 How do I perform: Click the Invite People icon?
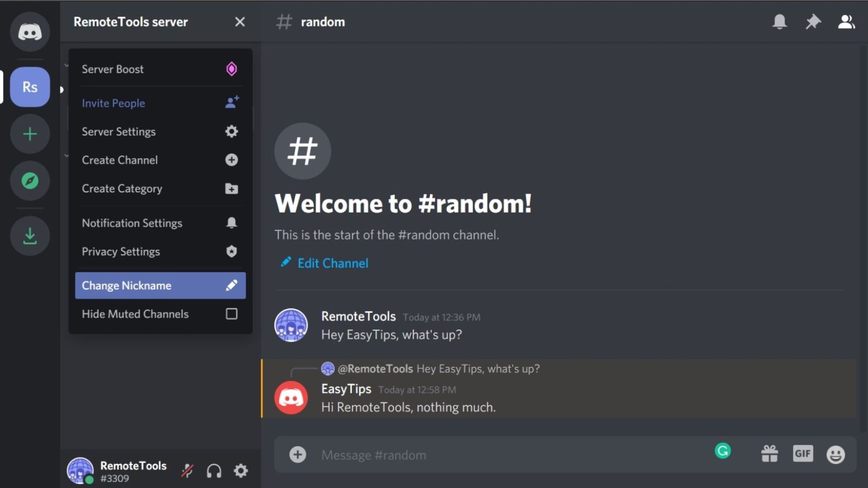[232, 102]
